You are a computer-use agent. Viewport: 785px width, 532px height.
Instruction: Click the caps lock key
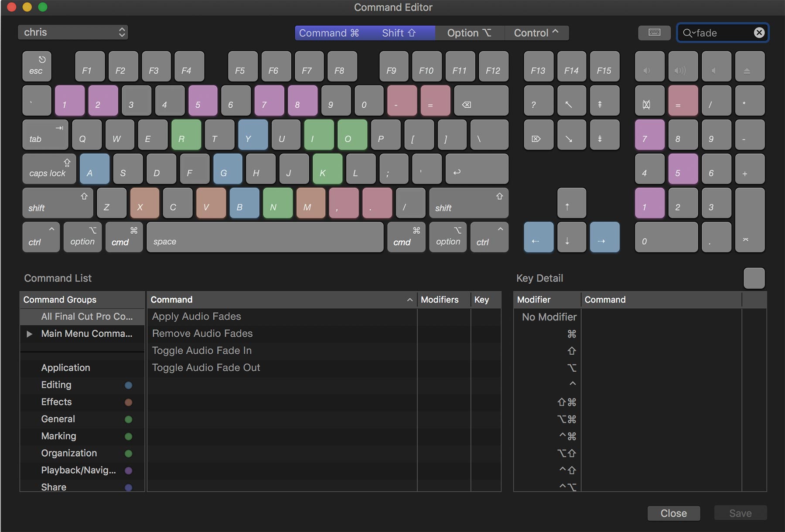click(49, 169)
